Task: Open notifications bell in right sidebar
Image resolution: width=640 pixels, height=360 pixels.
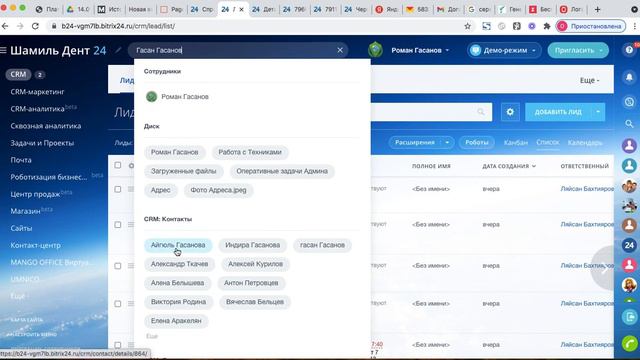Action: click(629, 77)
